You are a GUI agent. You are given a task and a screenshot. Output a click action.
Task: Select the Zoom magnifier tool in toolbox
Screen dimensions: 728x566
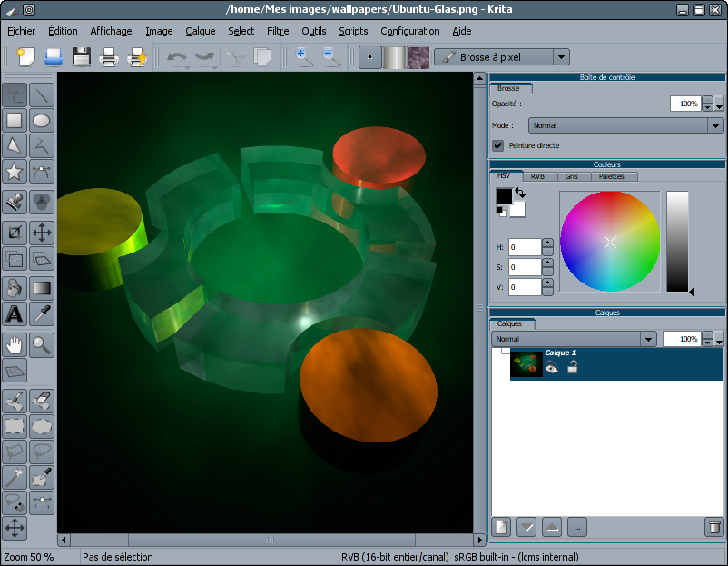42,345
